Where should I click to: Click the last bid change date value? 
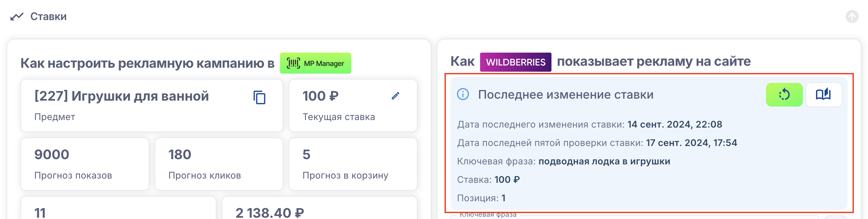[x=674, y=124]
